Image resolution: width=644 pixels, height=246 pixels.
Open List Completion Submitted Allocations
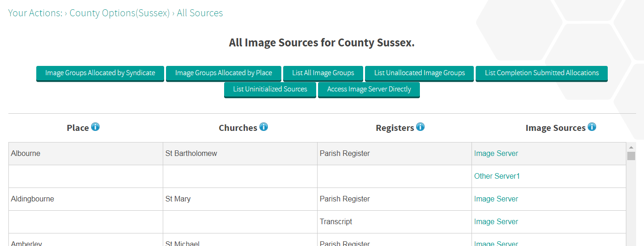click(x=542, y=73)
